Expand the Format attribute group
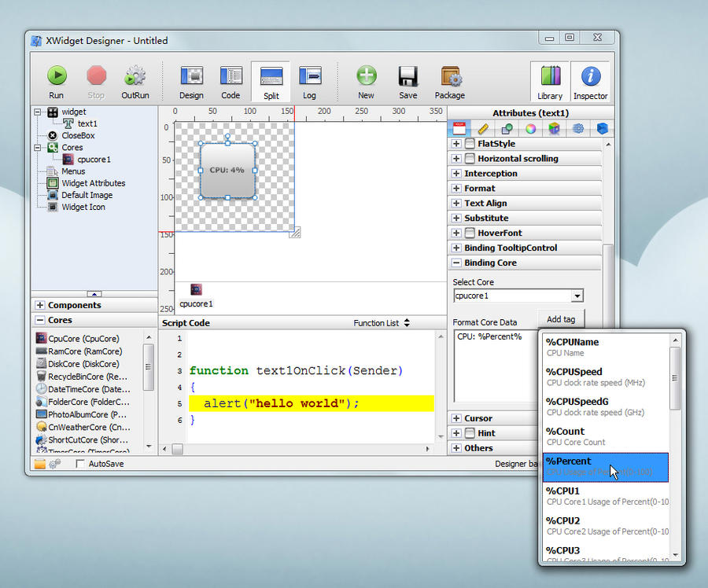Screen dimensions: 708x588 pyautogui.click(x=456, y=189)
